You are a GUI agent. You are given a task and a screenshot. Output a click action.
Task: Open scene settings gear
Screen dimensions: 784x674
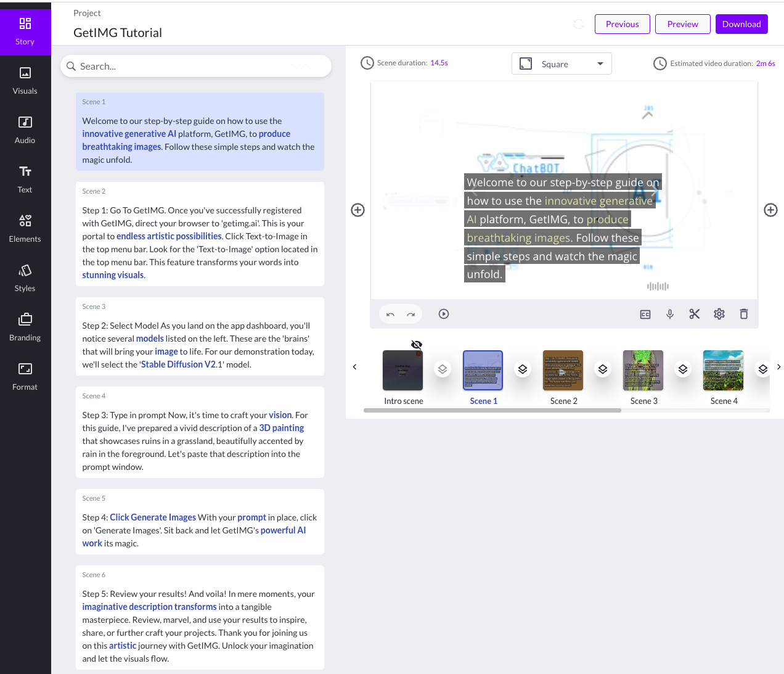[719, 314]
